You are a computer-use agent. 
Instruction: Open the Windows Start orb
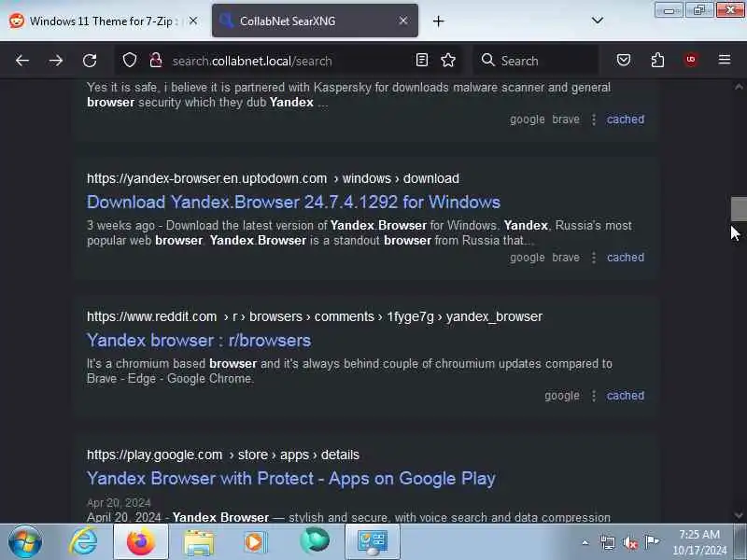[25, 541]
